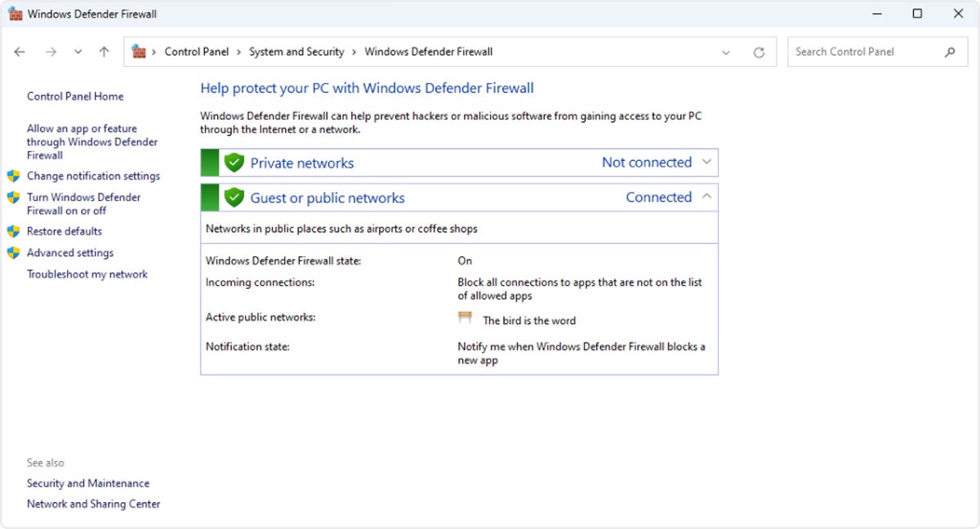Click the green shield beside Private networks
This screenshot has height=529, width=980.
click(233, 162)
